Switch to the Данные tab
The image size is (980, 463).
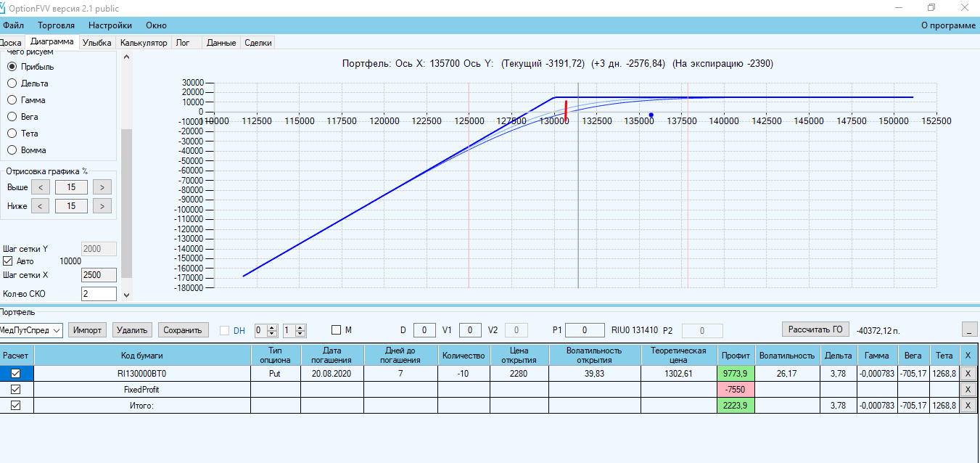(x=221, y=43)
